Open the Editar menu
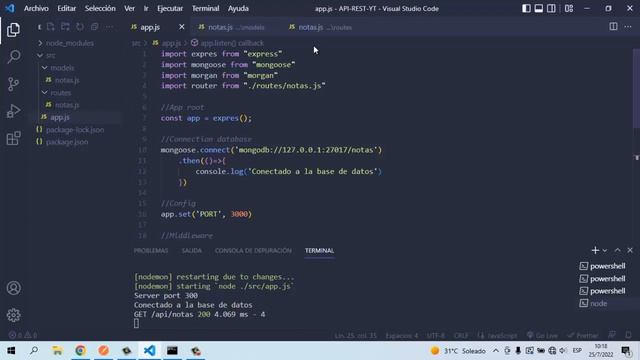640x360 pixels. [67, 8]
